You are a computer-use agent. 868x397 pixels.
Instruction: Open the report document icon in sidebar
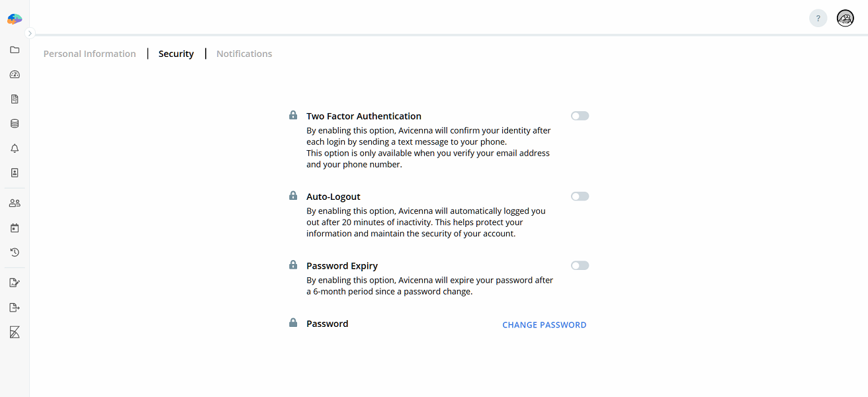pos(15,99)
